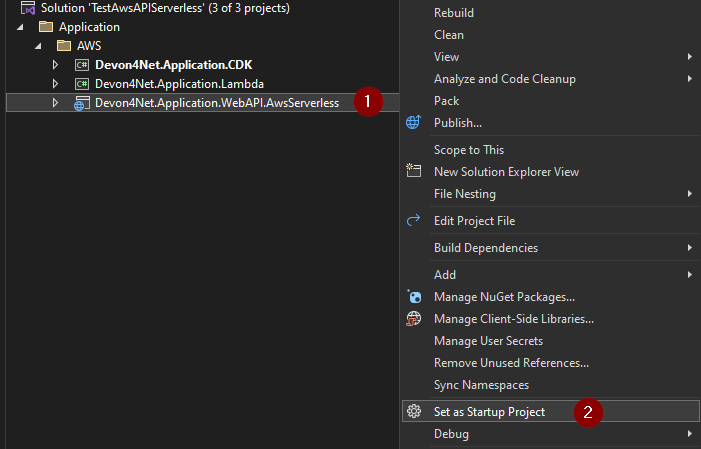Choose Edit Project File
This screenshot has width=701, height=449.
474,221
